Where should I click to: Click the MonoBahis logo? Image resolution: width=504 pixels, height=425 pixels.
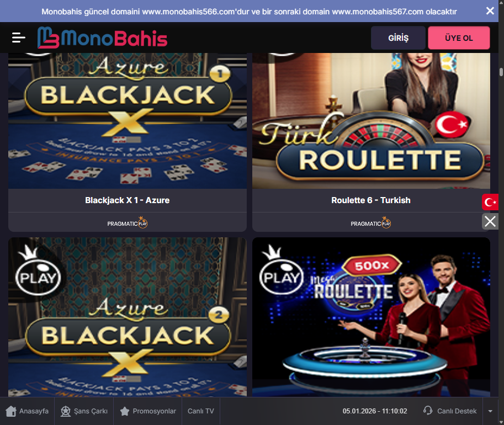pyautogui.click(x=102, y=38)
